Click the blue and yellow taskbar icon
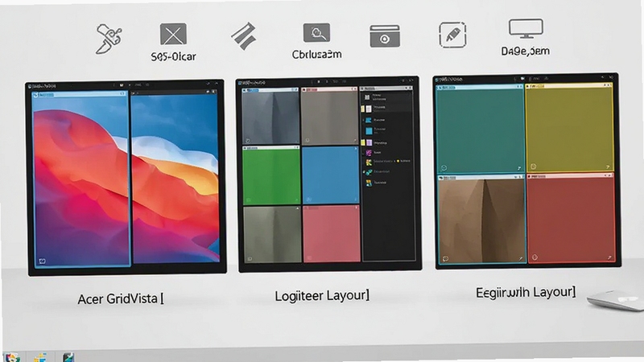Viewport: 644px width, 362px height. pos(39,357)
